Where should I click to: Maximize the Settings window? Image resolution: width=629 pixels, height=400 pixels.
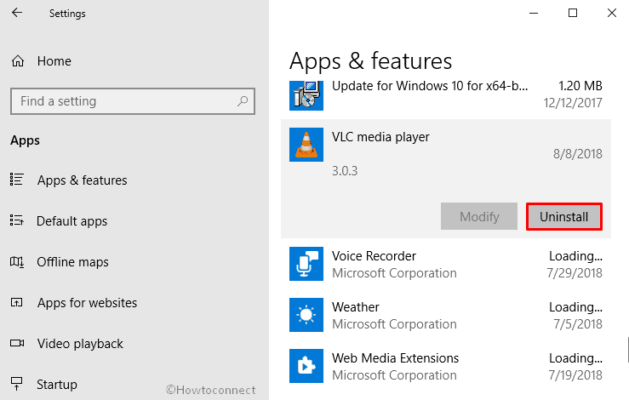click(x=573, y=13)
